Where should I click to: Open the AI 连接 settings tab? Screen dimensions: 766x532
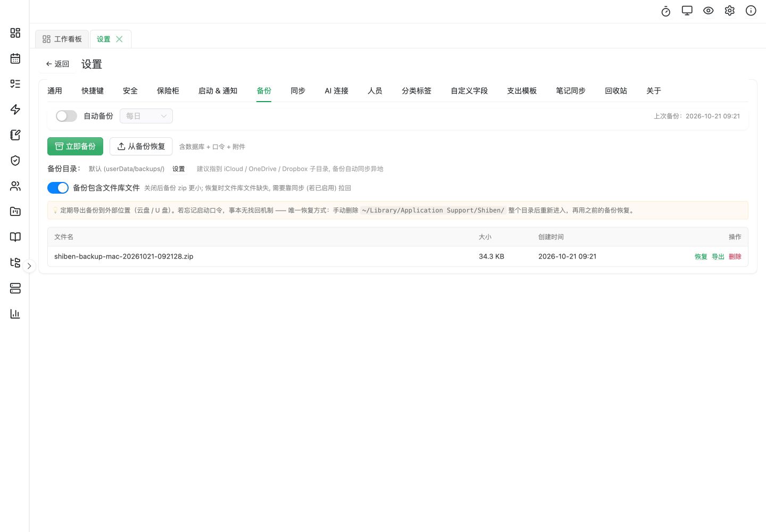(x=337, y=91)
